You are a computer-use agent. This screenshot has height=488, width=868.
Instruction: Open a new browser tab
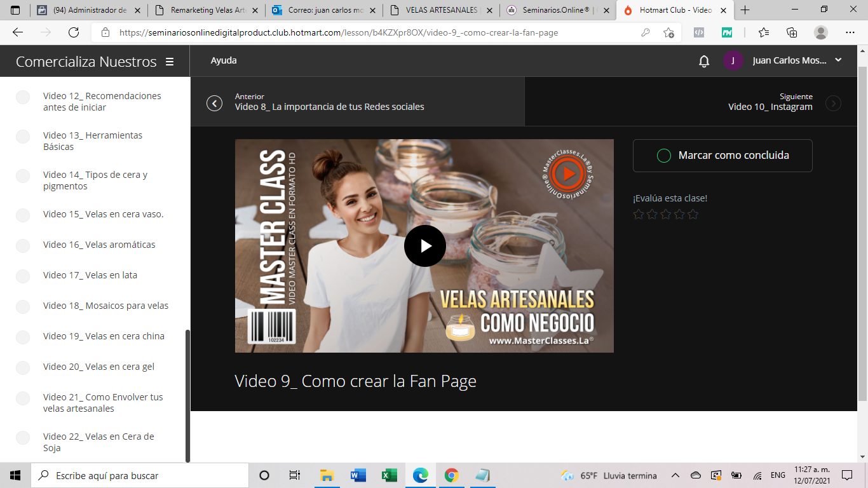(745, 10)
